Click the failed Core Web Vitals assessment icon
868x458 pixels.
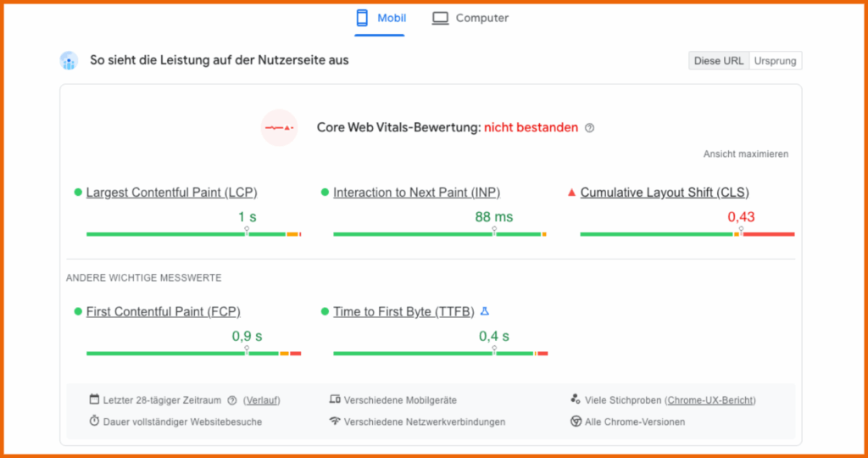pyautogui.click(x=279, y=128)
